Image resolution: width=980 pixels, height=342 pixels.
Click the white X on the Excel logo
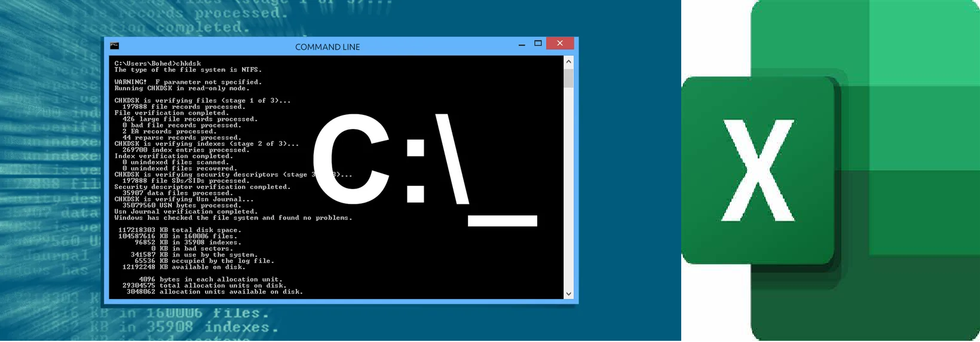758,170
